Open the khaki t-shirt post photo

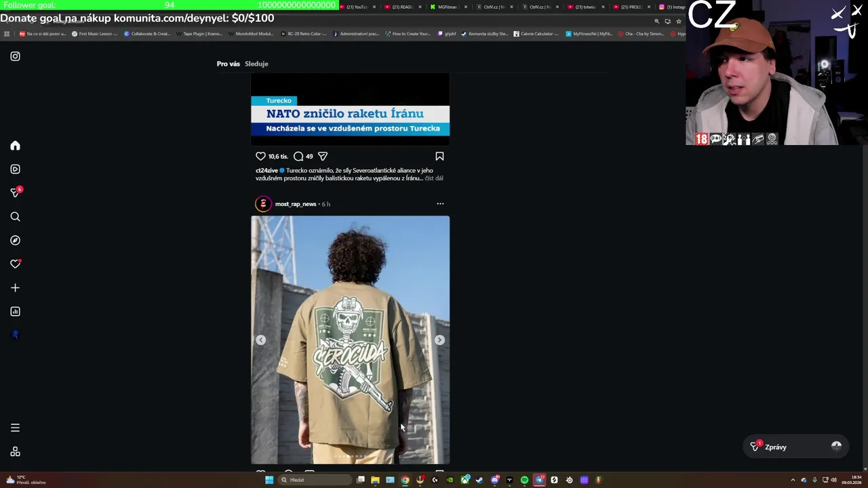coord(350,340)
